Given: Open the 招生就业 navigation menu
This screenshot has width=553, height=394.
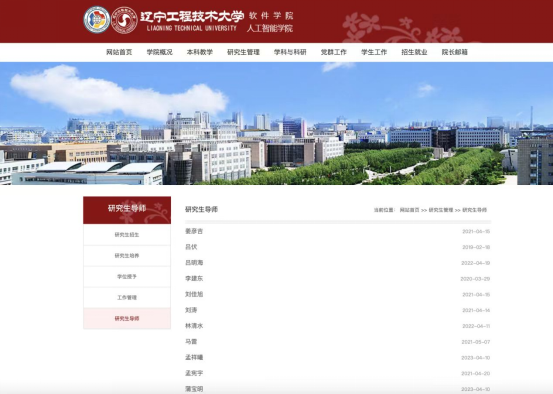Looking at the screenshot, I should point(414,52).
